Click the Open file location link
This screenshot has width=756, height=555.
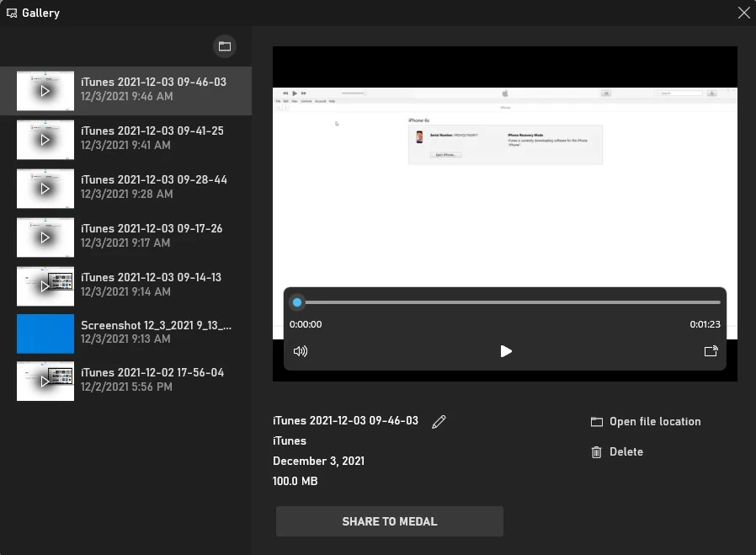pyautogui.click(x=655, y=422)
